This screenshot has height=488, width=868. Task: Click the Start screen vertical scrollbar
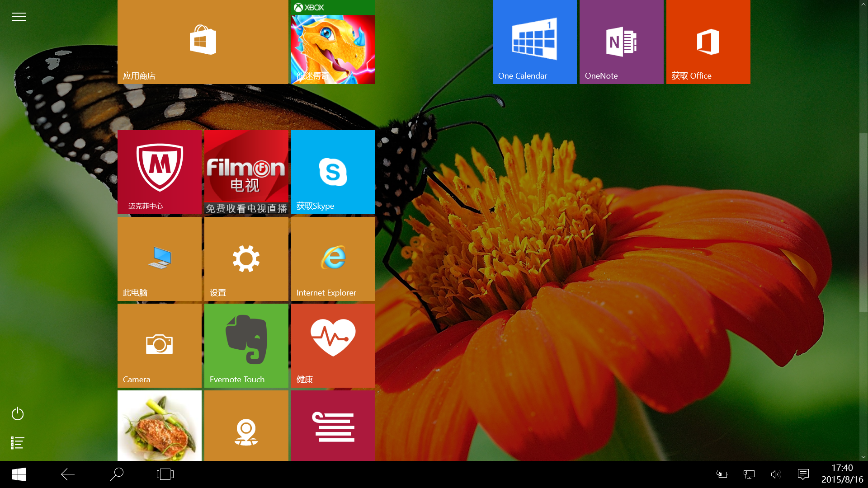tap(863, 221)
